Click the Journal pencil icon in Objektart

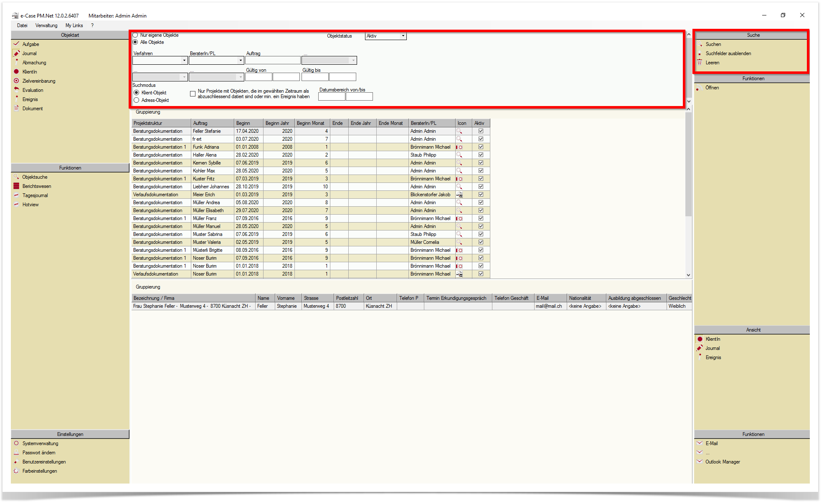coord(16,53)
